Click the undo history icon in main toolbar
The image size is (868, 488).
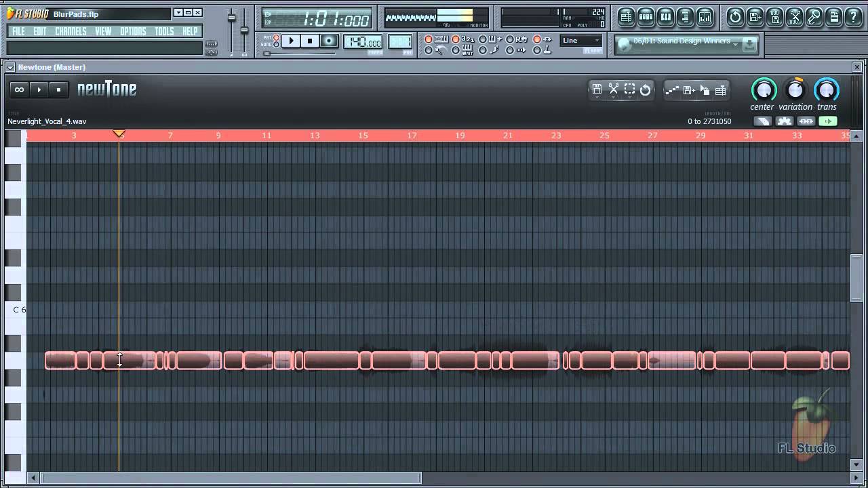tap(735, 17)
